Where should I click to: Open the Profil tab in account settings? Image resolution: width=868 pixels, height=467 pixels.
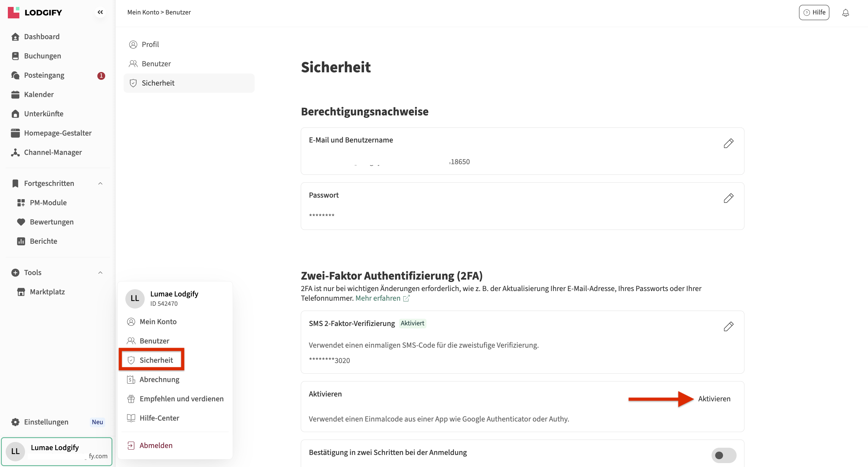click(x=150, y=45)
